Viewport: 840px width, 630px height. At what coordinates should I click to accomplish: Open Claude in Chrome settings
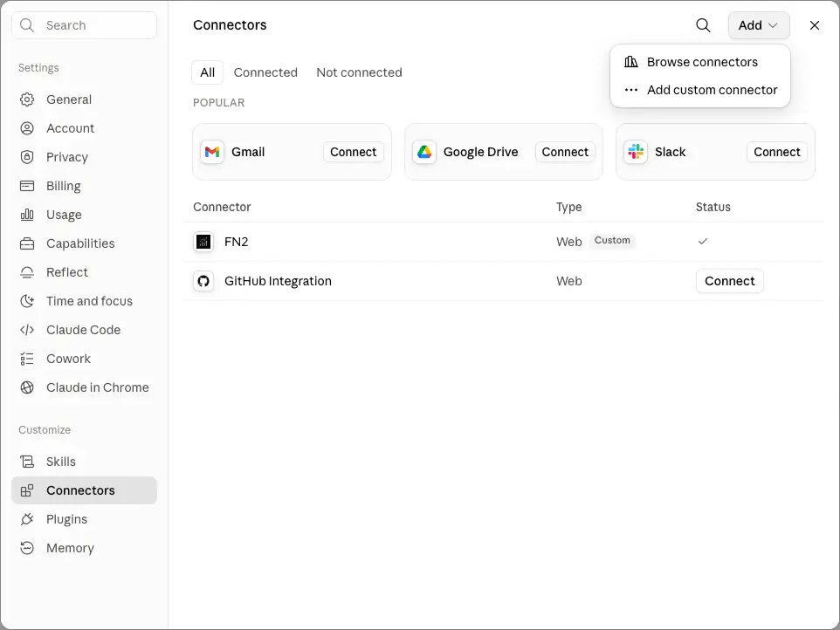coord(84,387)
